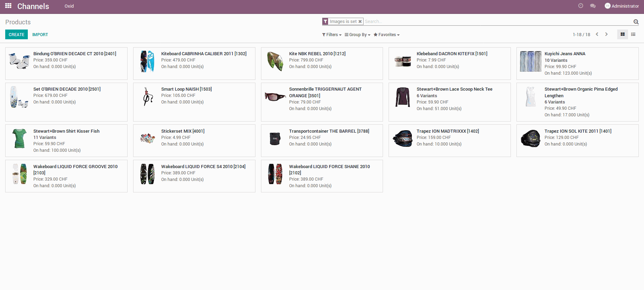
Task: Click the search magnifier icon
Action: (636, 22)
